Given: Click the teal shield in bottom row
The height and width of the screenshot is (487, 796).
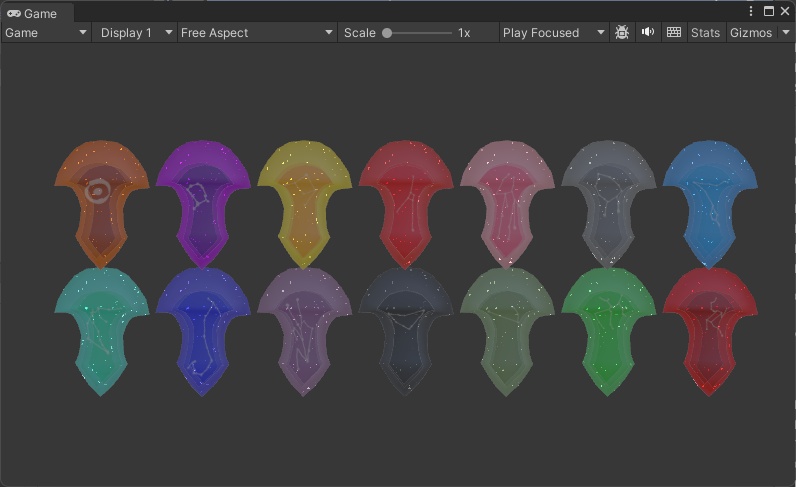Looking at the screenshot, I should (x=102, y=332).
